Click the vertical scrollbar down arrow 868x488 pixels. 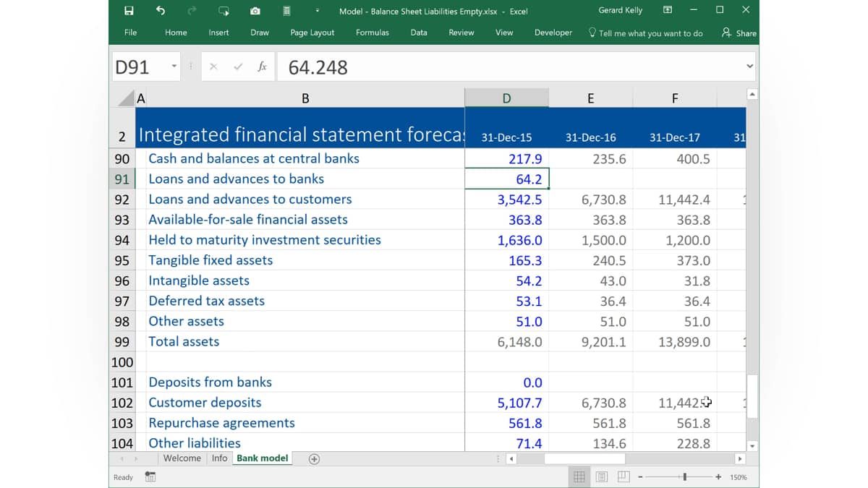[752, 446]
